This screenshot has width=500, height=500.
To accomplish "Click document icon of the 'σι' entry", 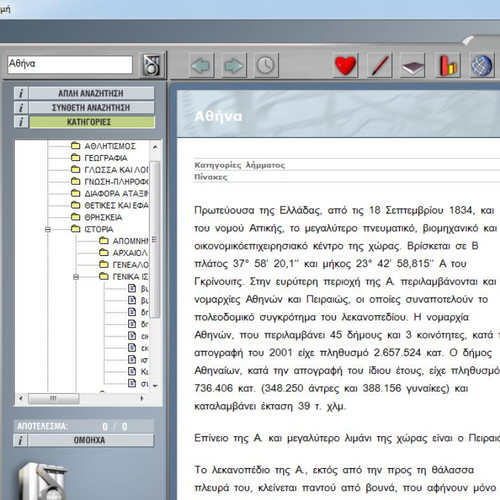I will click(132, 383).
